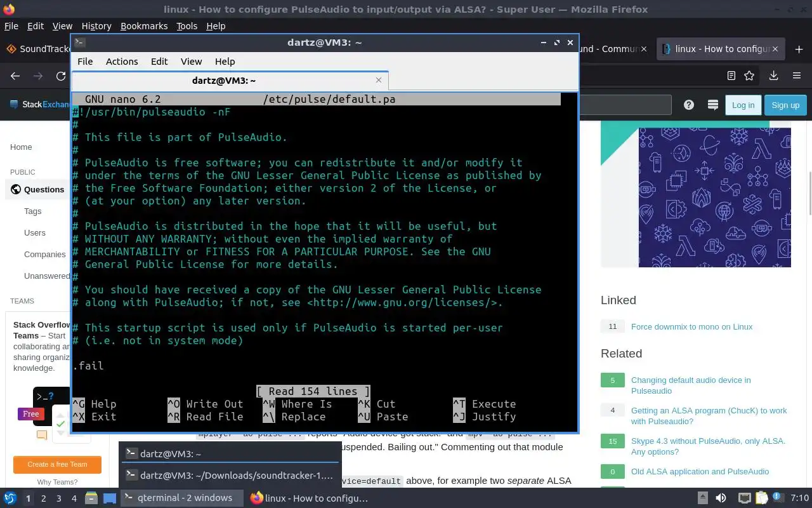Click Create a free Team button
This screenshot has width=812, height=508.
point(57,464)
